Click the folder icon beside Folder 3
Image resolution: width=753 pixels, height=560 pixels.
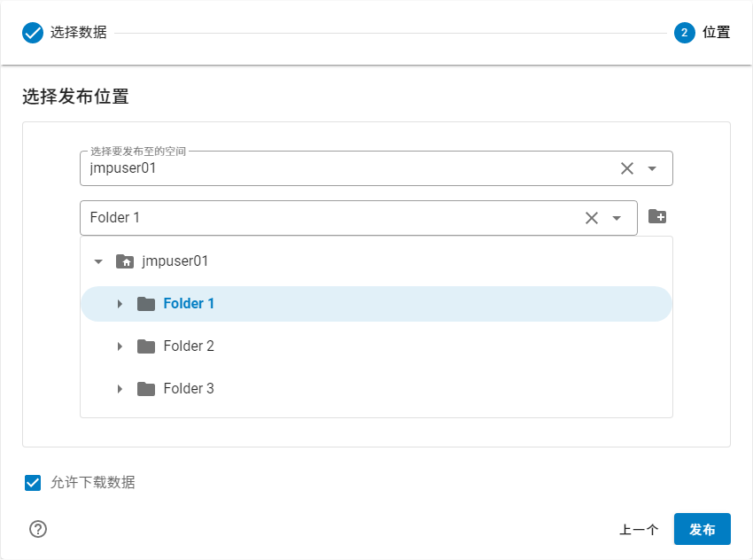coord(146,388)
